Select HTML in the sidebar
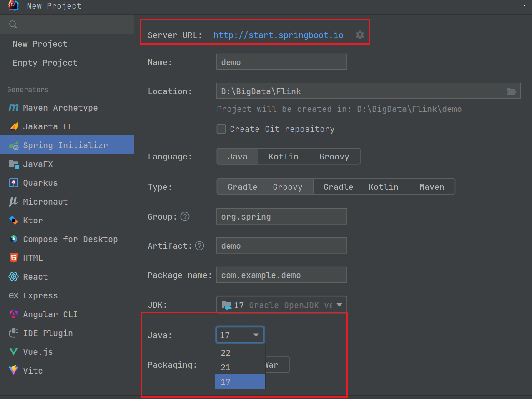The height and width of the screenshot is (399, 532). pyautogui.click(x=67, y=258)
